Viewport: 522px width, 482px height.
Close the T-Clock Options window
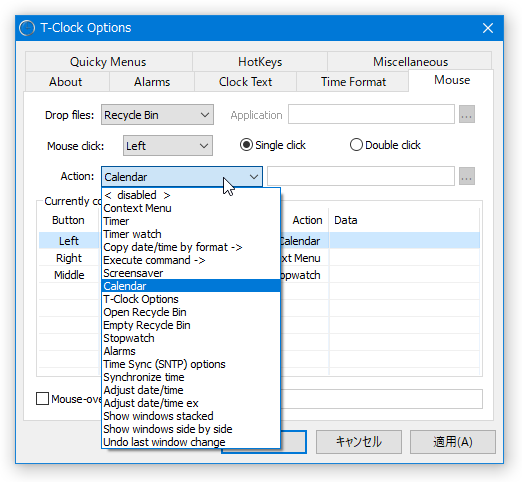(488, 28)
